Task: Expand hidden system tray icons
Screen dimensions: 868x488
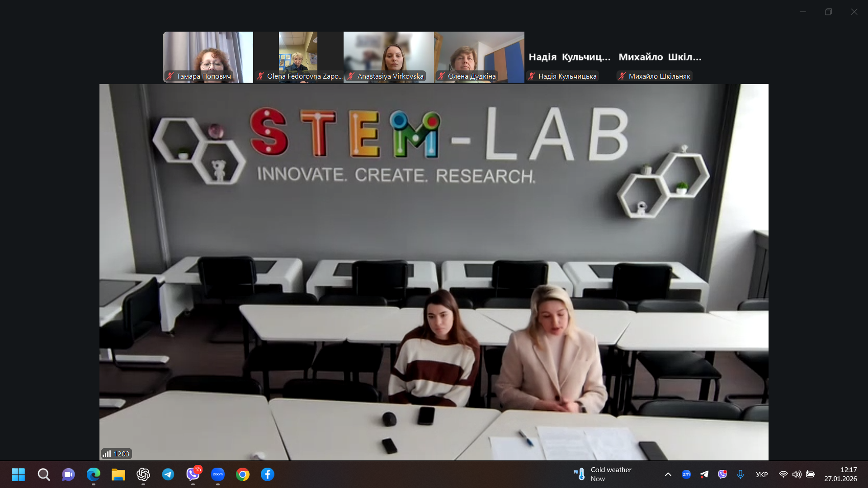Action: [x=668, y=474]
